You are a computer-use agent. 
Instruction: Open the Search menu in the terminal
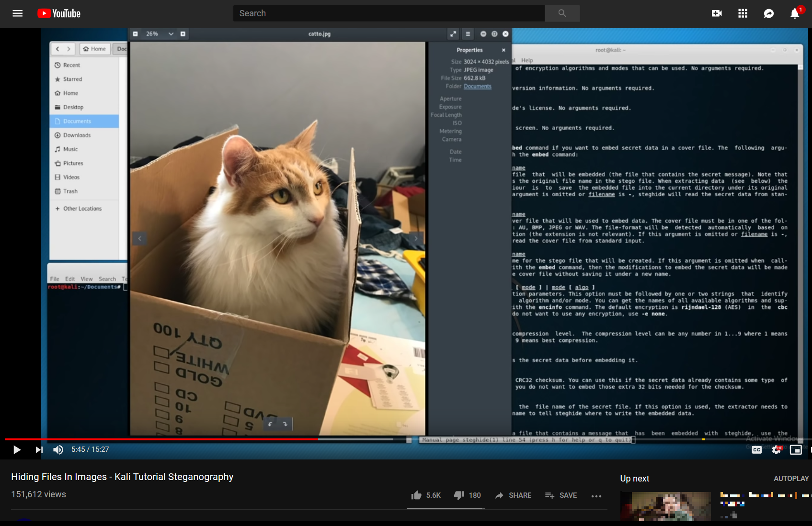[108, 279]
